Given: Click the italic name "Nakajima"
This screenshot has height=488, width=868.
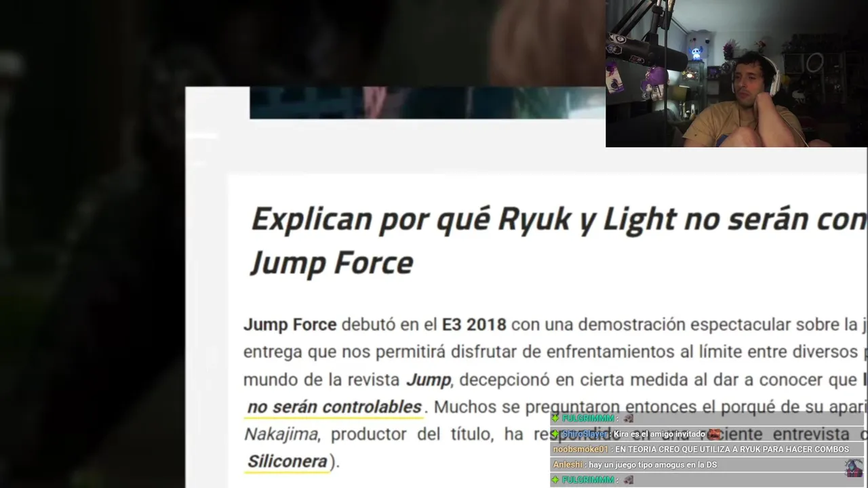Looking at the screenshot, I should click(x=281, y=434).
